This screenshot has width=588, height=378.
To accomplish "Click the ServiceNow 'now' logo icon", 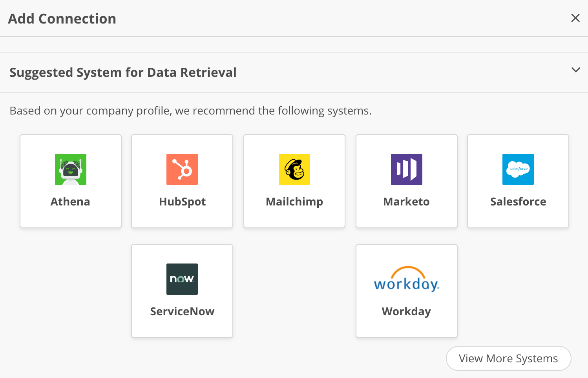I will [x=182, y=279].
